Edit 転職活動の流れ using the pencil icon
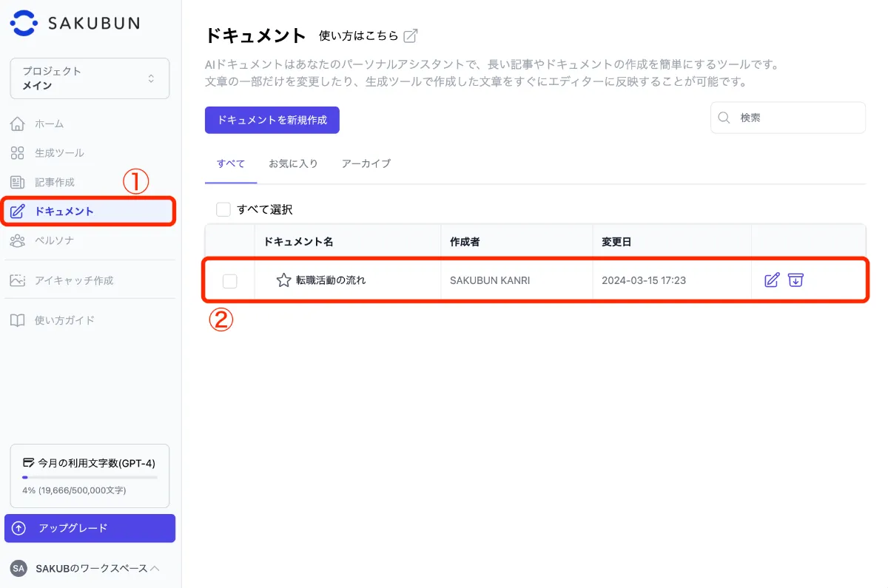888x588 pixels. click(x=772, y=280)
